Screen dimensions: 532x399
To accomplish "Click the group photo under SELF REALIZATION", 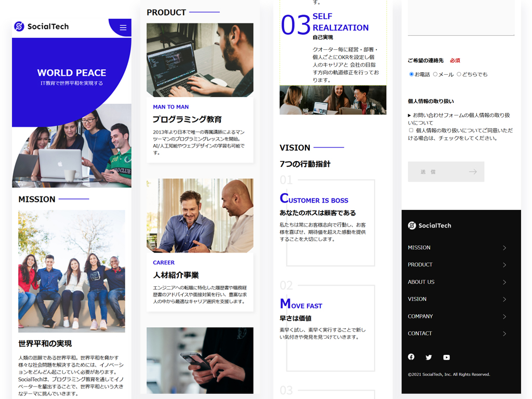I will point(333,100).
